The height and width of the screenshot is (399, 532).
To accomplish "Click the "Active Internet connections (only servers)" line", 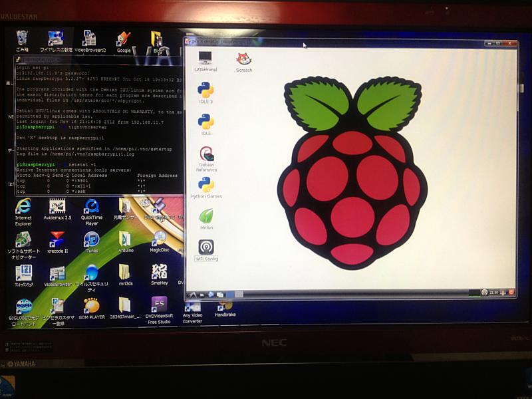I will pyautogui.click(x=74, y=170).
